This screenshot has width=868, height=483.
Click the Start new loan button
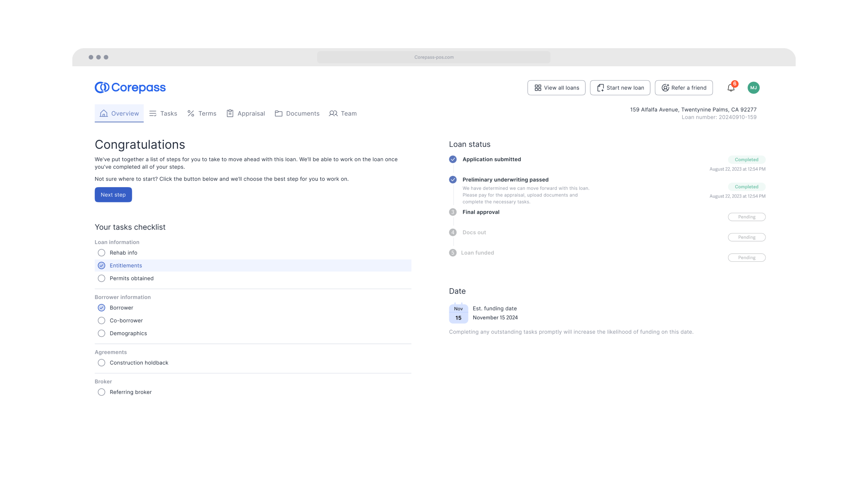pyautogui.click(x=620, y=88)
